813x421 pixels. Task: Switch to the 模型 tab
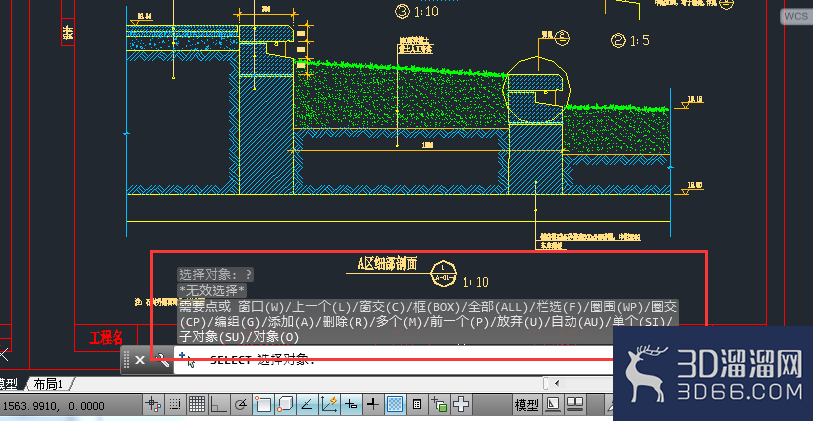pyautogui.click(x=9, y=384)
